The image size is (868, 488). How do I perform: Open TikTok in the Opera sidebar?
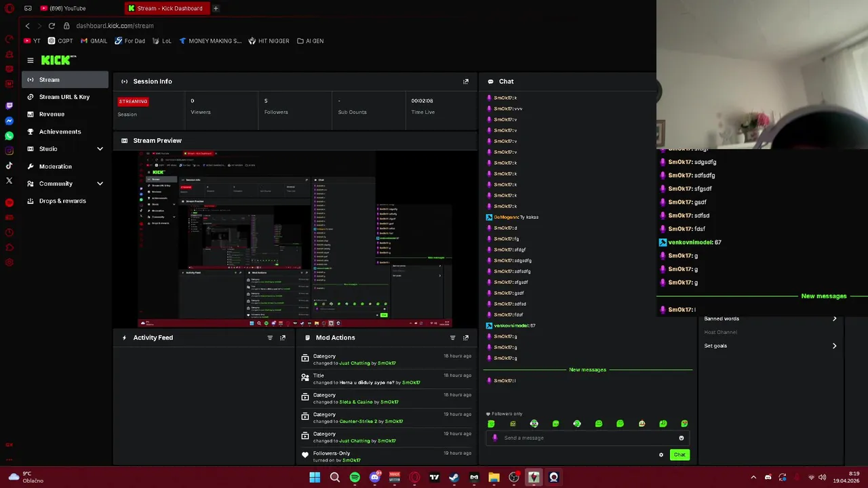point(9,165)
